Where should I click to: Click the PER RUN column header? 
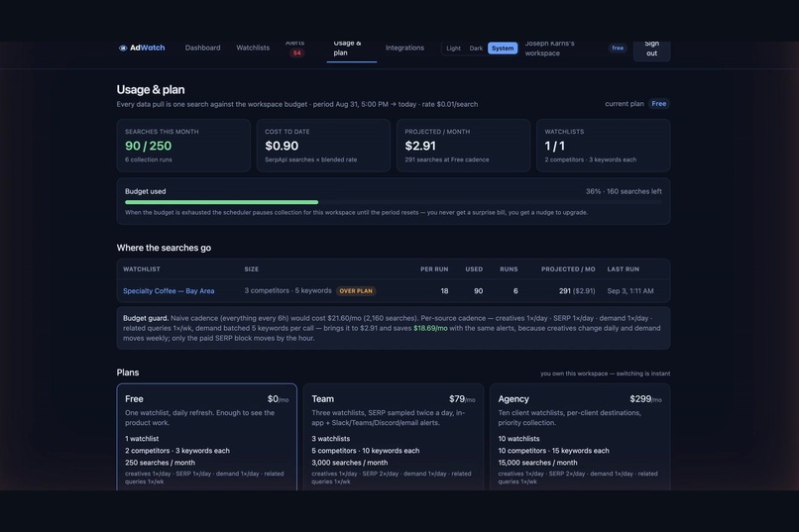[x=434, y=269]
